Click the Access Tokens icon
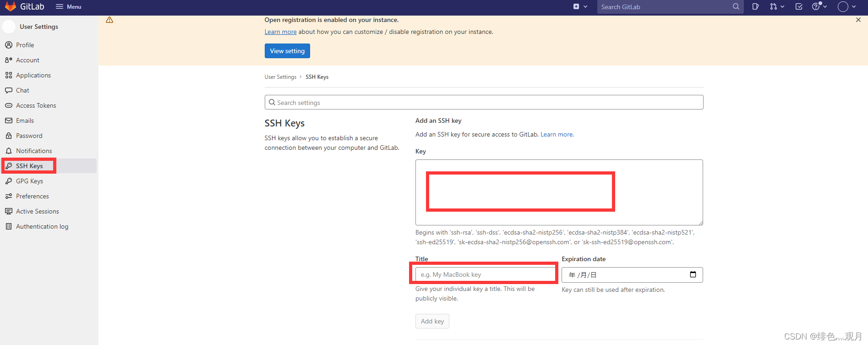The width and height of the screenshot is (868, 345). [9, 105]
